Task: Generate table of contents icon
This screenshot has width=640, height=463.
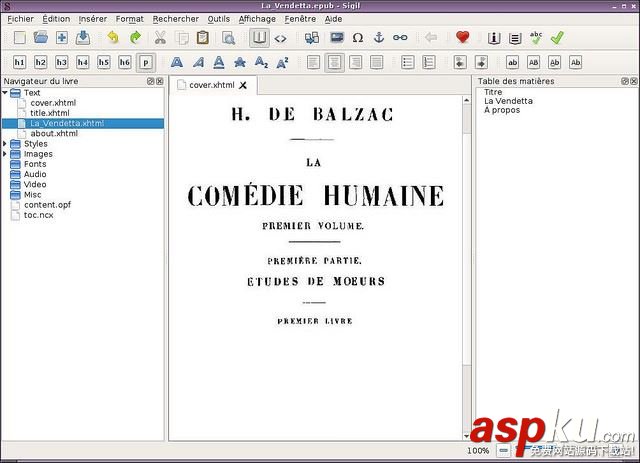Action: [x=515, y=38]
